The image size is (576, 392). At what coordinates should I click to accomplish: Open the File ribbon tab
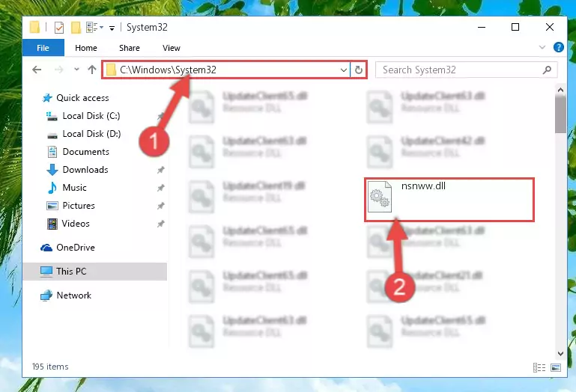point(43,48)
